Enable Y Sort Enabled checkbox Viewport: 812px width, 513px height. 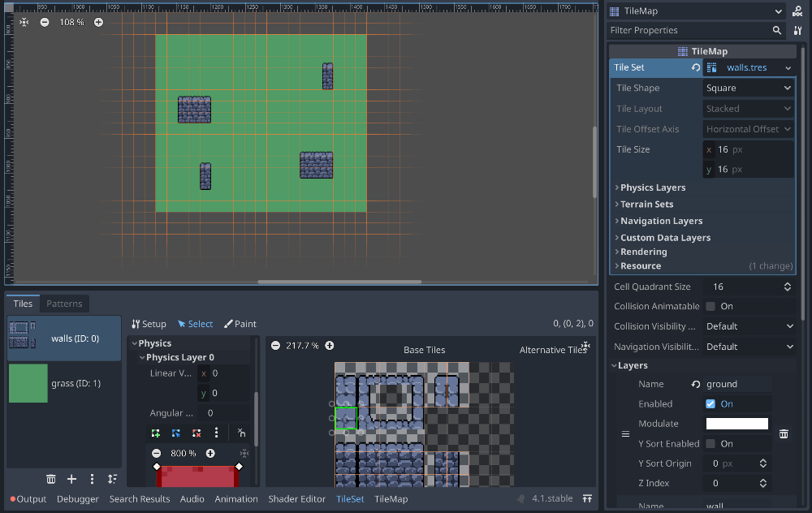point(710,444)
